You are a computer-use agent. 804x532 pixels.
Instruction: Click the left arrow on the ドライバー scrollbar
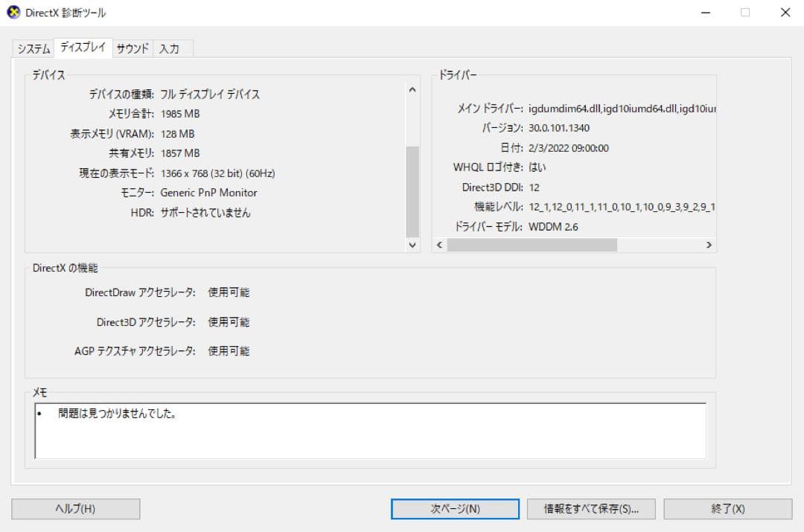pyautogui.click(x=438, y=245)
